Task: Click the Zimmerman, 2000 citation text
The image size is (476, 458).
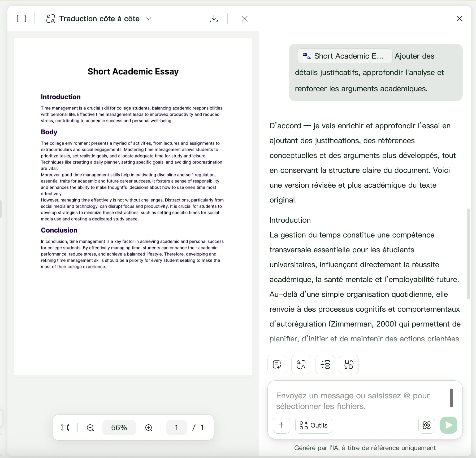Action: point(362,324)
